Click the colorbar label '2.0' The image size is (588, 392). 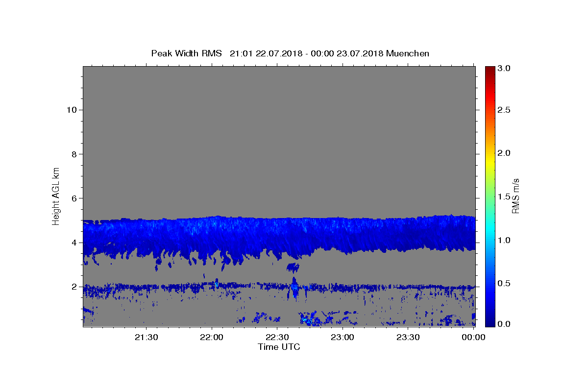click(505, 153)
